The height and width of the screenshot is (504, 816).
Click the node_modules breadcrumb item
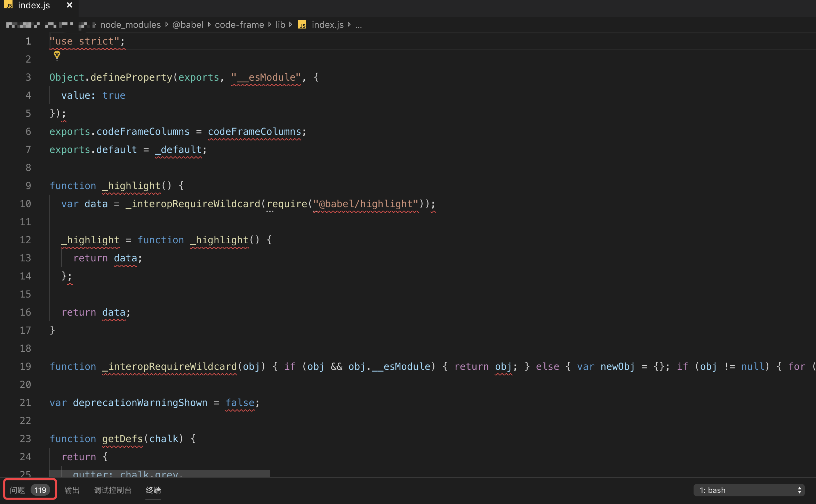tap(130, 25)
